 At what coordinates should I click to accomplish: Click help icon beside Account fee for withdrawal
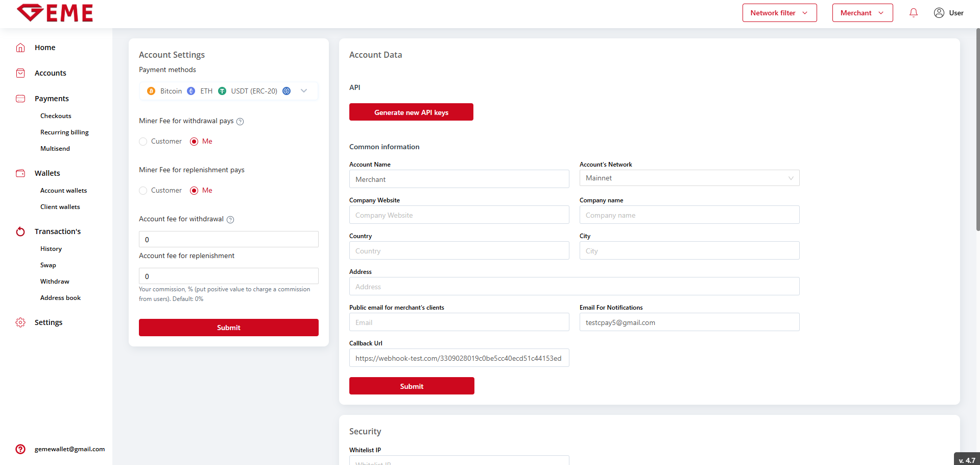230,220
